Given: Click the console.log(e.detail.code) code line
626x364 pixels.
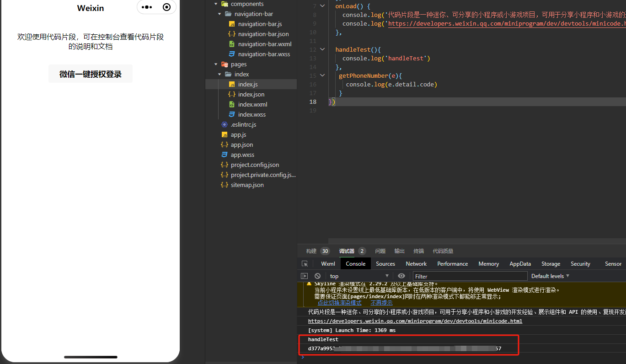Looking at the screenshot, I should 391,84.
